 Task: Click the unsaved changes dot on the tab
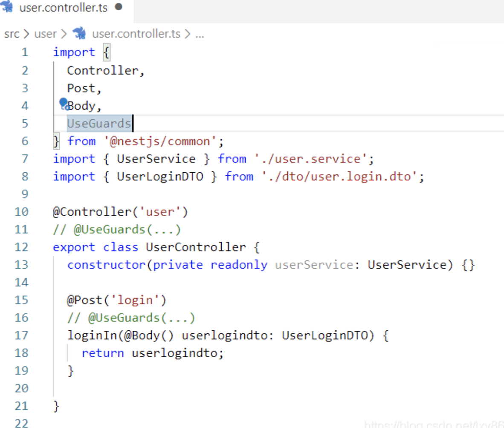[119, 7]
